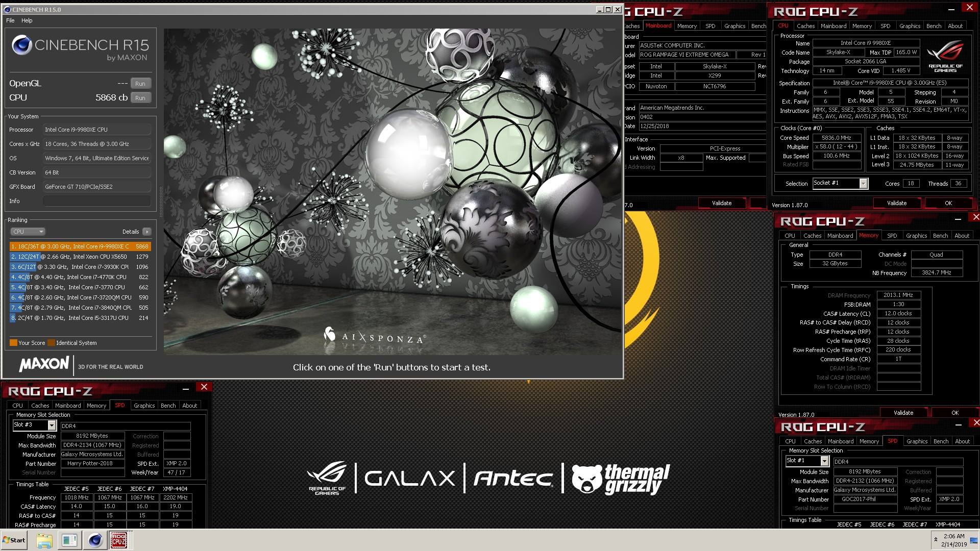Viewport: 980px width, 551px height.
Task: Switch to Memory tab in Slot #3 CPU-Z window
Action: point(96,406)
